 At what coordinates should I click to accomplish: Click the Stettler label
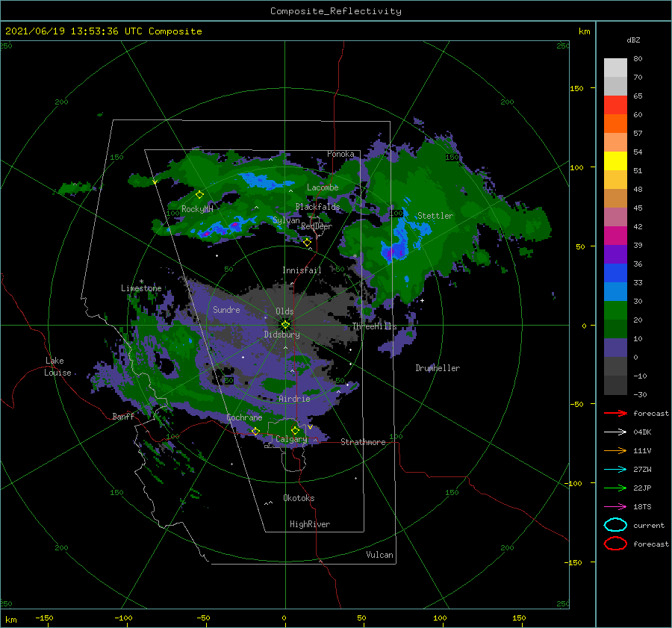click(435, 216)
